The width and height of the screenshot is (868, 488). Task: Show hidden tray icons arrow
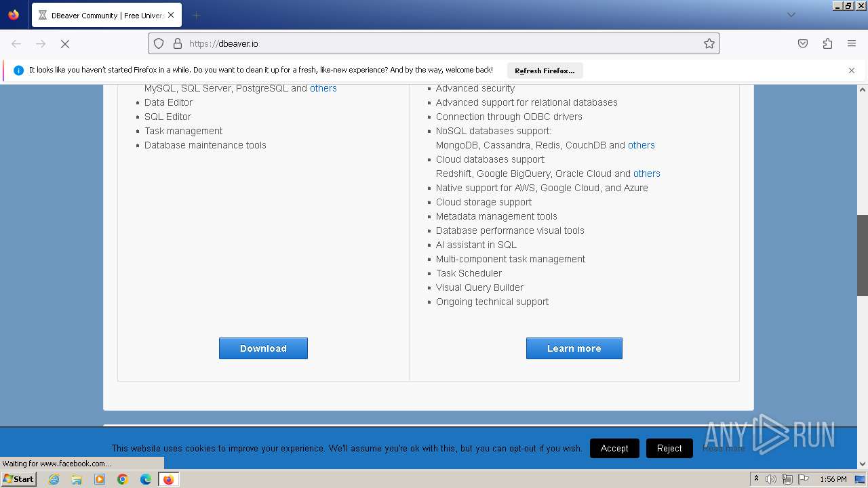point(756,479)
